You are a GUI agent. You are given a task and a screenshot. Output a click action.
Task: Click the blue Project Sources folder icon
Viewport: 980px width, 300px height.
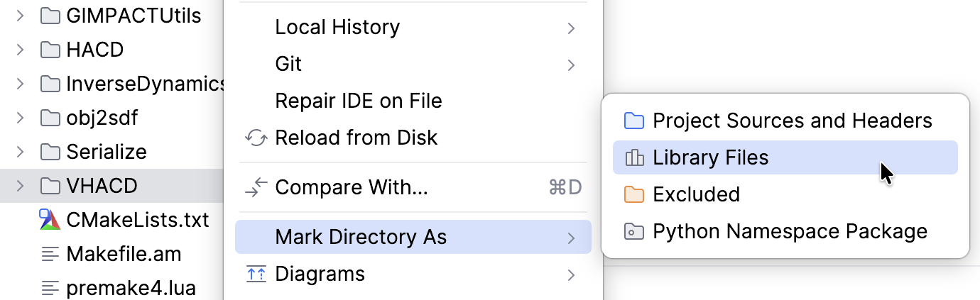(x=633, y=121)
